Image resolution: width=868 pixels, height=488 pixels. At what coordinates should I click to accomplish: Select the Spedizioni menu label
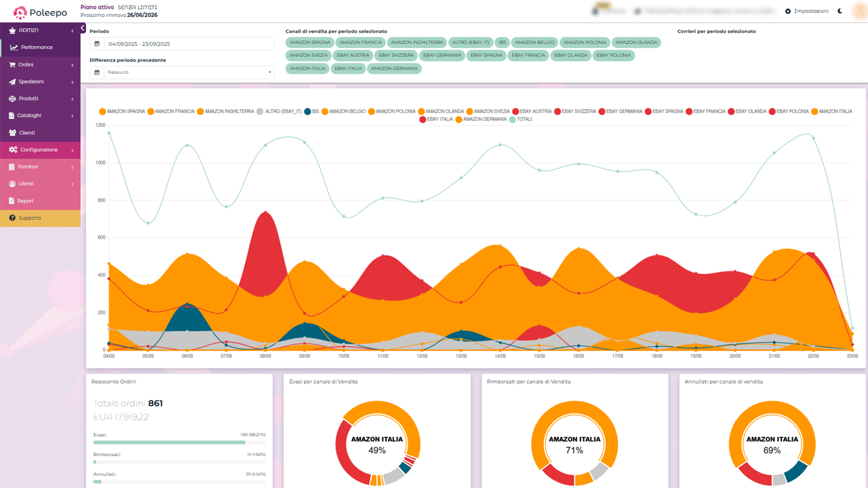coord(31,81)
